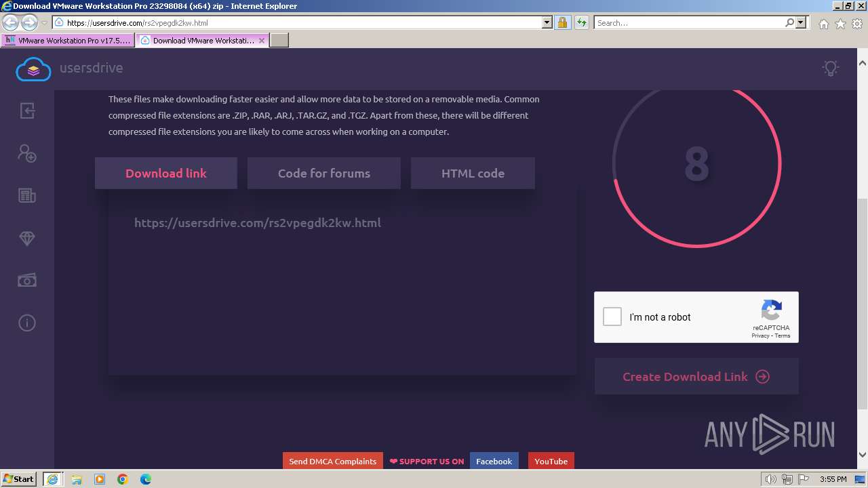Image resolution: width=868 pixels, height=488 pixels.
Task: Click the taskbar clock 3:55 PM
Action: click(833, 479)
